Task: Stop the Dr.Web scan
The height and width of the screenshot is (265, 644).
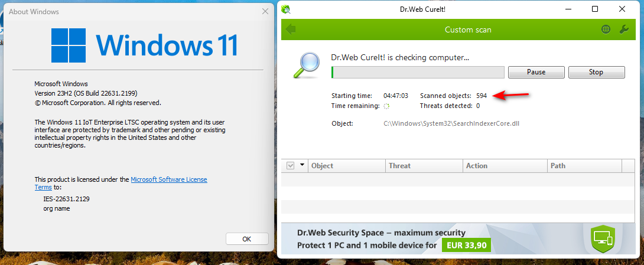Action: [596, 72]
